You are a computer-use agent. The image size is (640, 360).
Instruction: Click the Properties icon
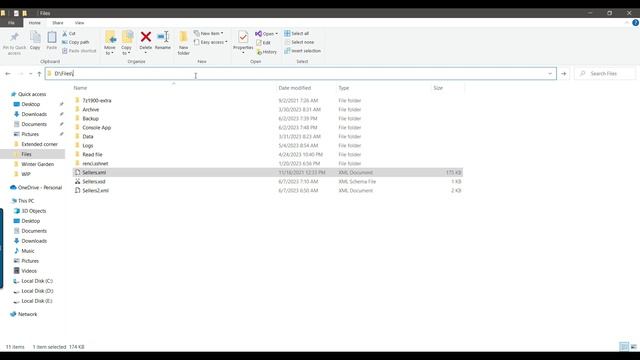243,38
